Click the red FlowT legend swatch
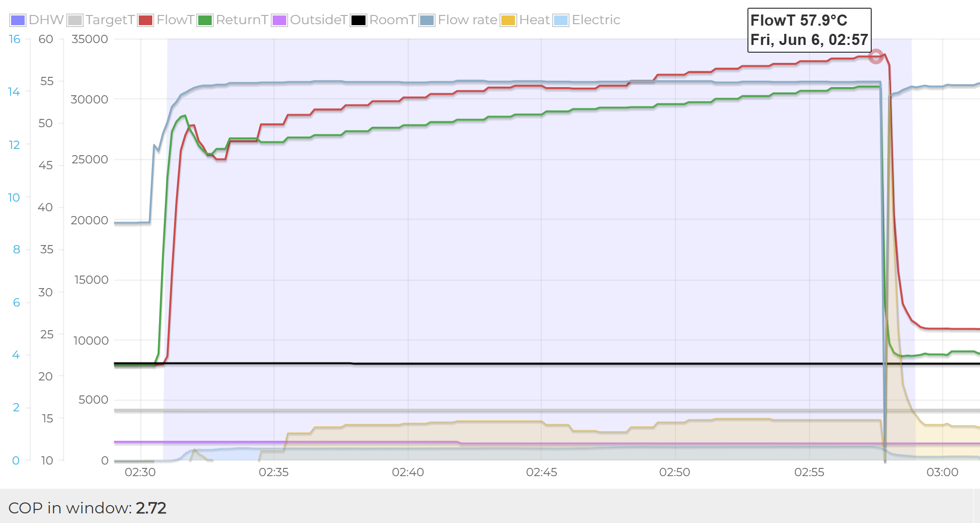Viewport: 980px width, 523px height. point(146,20)
